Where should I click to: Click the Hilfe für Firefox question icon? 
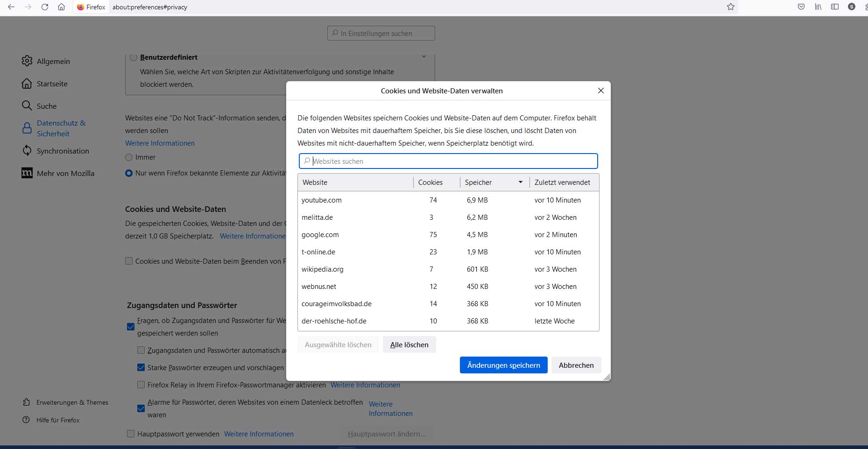click(26, 420)
